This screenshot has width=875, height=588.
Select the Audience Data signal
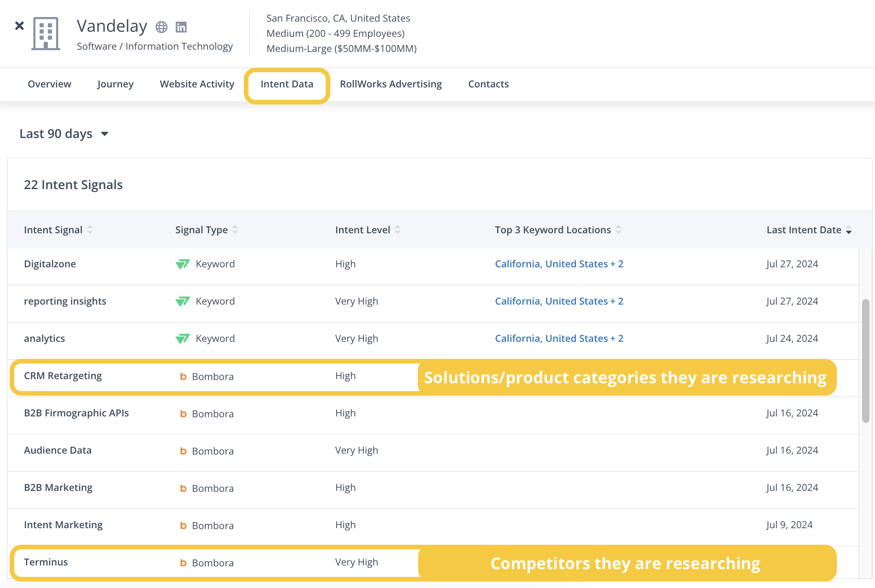58,450
